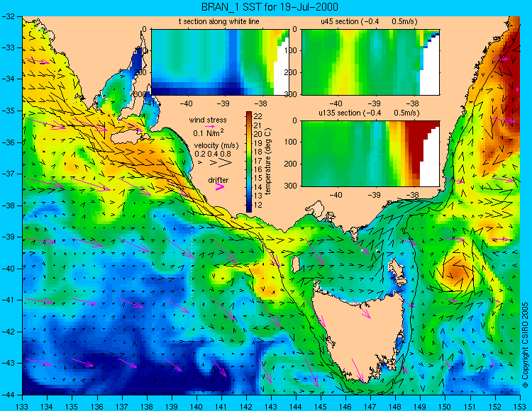Click main map latitude axis label -34
Image resolution: width=532 pixels, height=411 pixels.
coord(8,79)
